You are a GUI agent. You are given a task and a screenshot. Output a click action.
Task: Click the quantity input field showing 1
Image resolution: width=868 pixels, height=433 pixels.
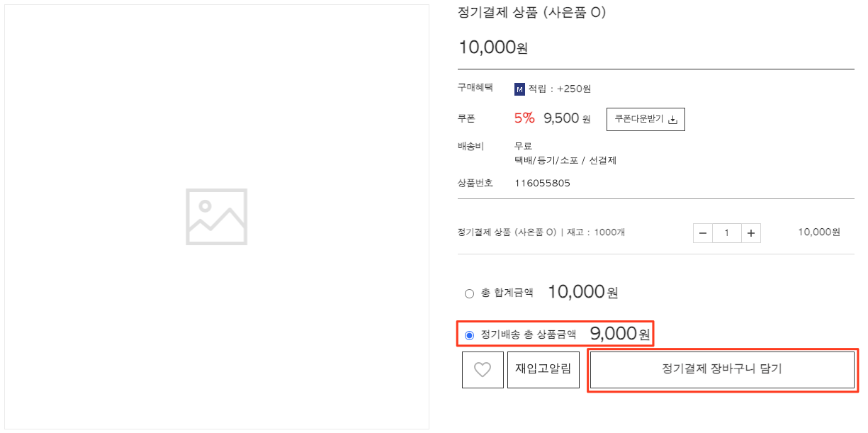(x=727, y=233)
